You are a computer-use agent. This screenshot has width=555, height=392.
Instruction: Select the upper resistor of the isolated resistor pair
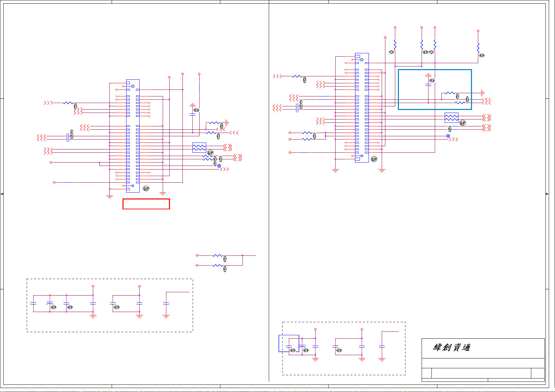coord(217,255)
